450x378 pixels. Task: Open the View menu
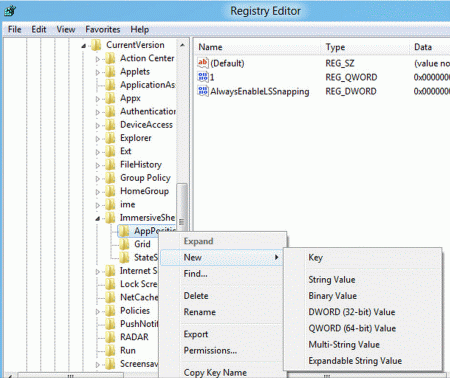pyautogui.click(x=66, y=30)
